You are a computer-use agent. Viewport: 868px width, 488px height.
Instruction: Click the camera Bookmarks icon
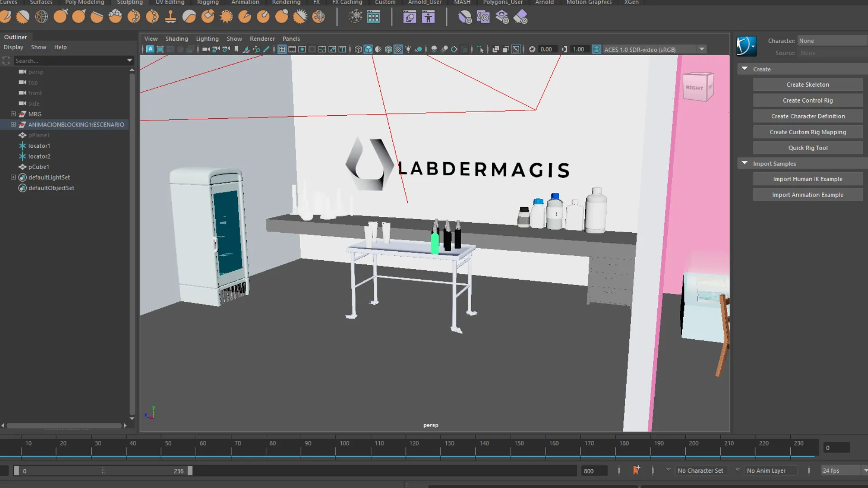click(236, 49)
